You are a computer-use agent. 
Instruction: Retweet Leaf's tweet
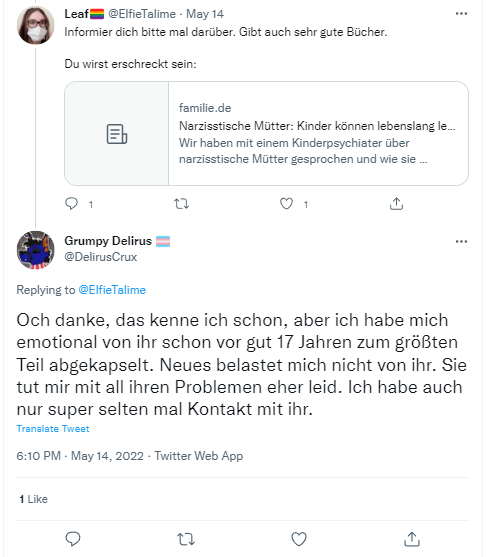tap(181, 204)
